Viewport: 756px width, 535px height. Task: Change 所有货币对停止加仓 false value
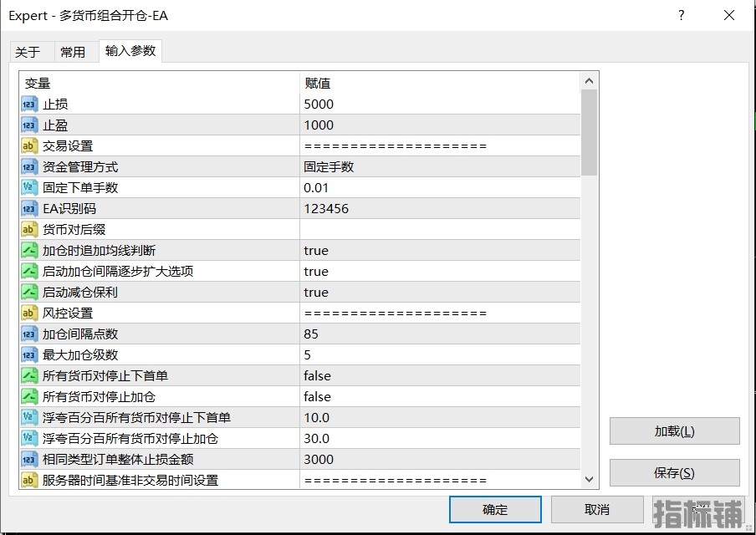[440, 397]
